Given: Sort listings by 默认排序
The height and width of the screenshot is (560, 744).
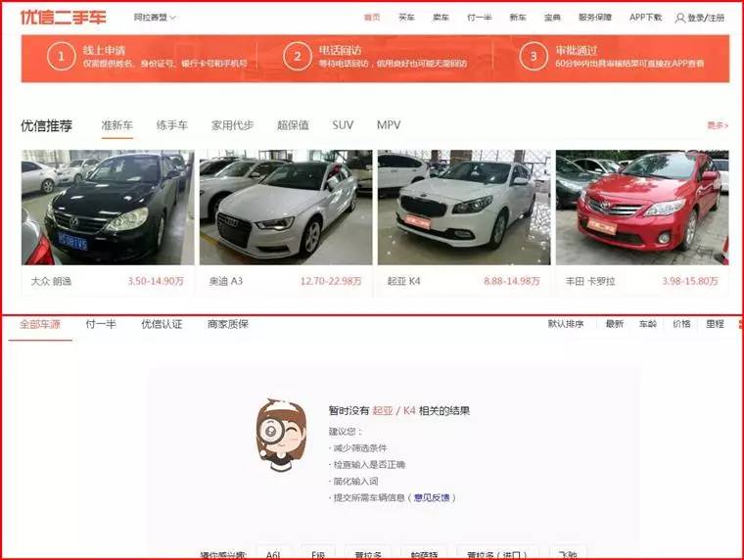Looking at the screenshot, I should [x=566, y=324].
